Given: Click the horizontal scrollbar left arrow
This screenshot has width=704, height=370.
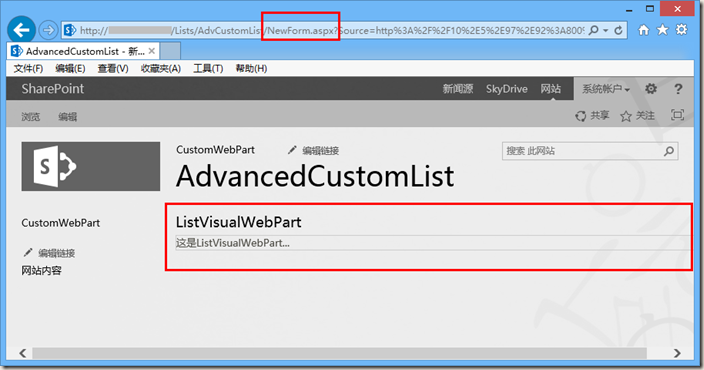Looking at the screenshot, I should point(22,353).
